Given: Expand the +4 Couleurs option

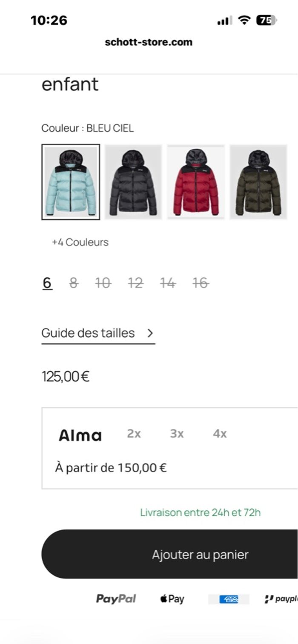Looking at the screenshot, I should 80,242.
